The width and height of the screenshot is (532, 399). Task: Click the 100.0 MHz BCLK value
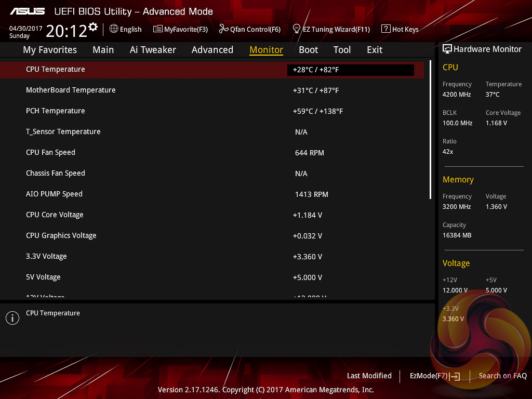tap(457, 123)
